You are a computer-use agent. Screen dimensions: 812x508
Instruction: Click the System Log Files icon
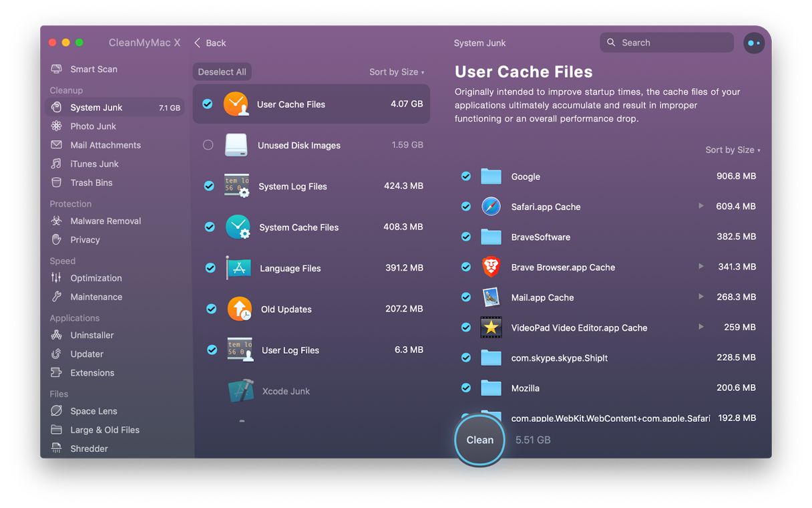[x=237, y=186]
